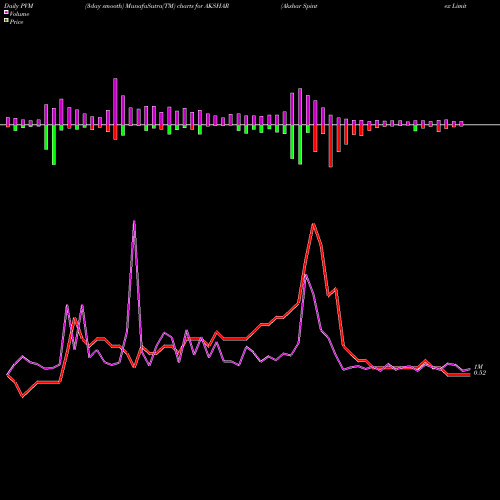Viewport: 500px width, 500px height.
Task: Click the MunafaSutra charts for AKSHAR heading
Action: point(157,6)
